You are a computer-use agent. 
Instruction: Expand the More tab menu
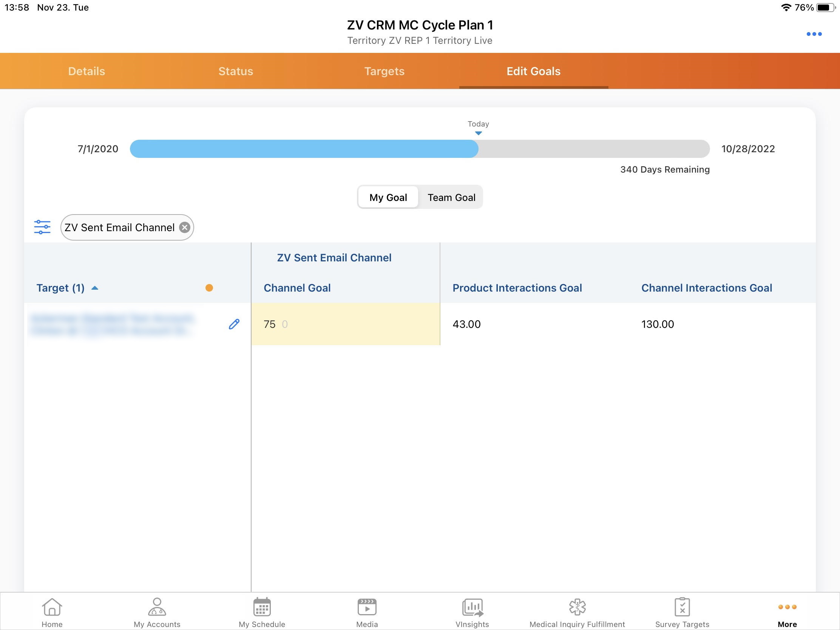[787, 612]
